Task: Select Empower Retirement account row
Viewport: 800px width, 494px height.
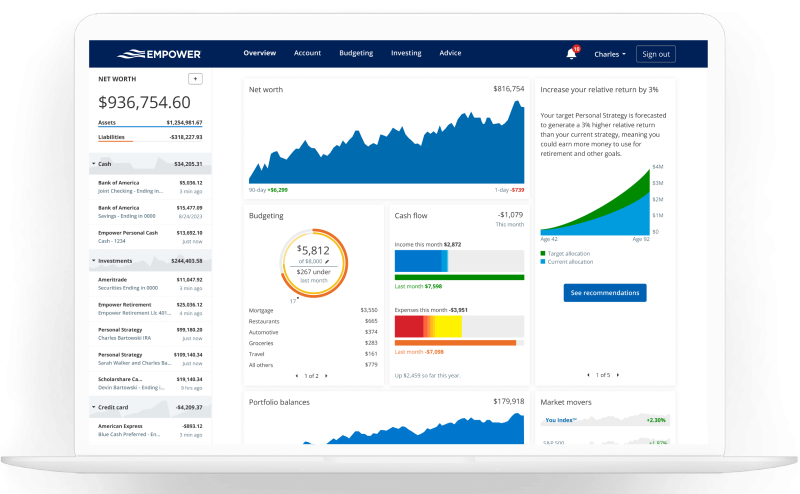Action: click(x=150, y=309)
